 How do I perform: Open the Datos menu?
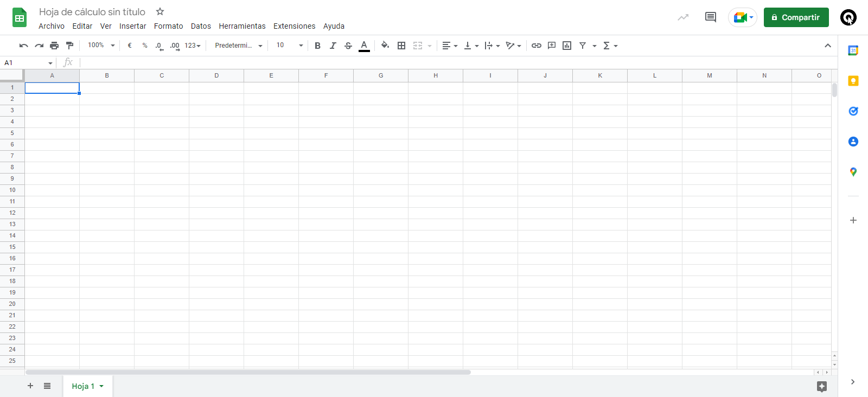pos(201,26)
